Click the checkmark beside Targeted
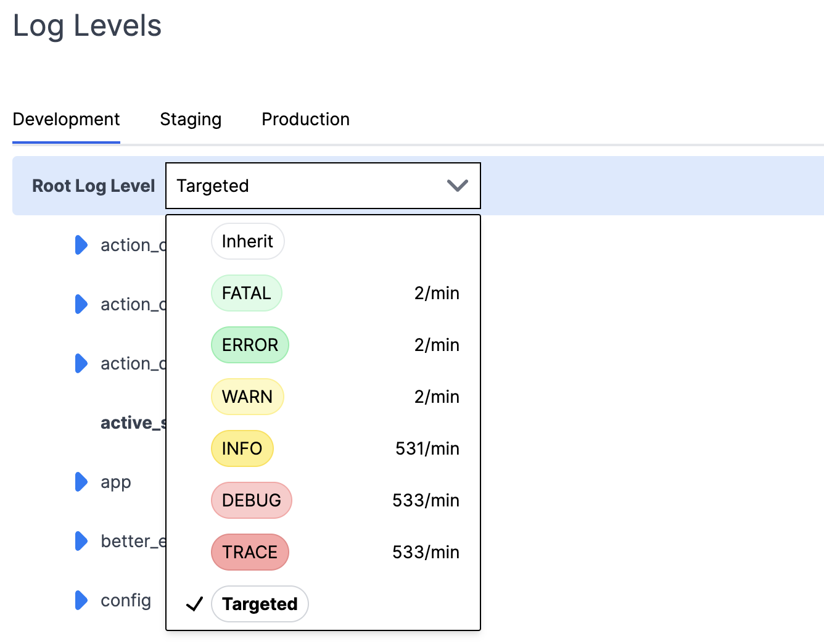The width and height of the screenshot is (824, 644). [194, 604]
